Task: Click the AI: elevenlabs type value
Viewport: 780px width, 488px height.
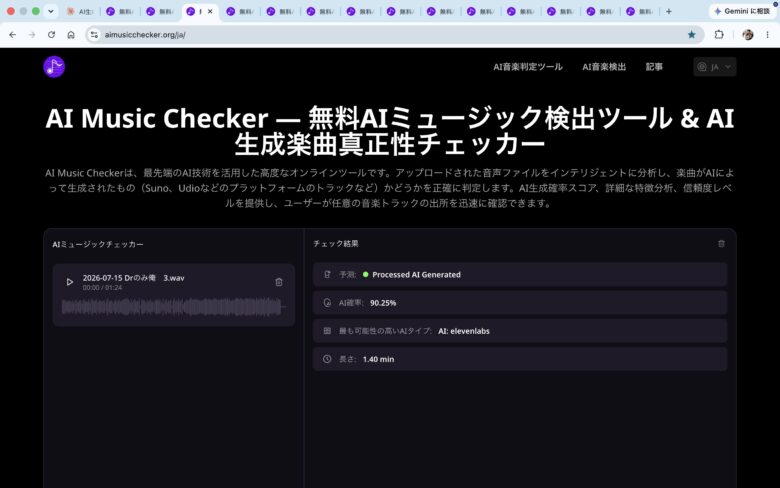Action: click(x=464, y=331)
